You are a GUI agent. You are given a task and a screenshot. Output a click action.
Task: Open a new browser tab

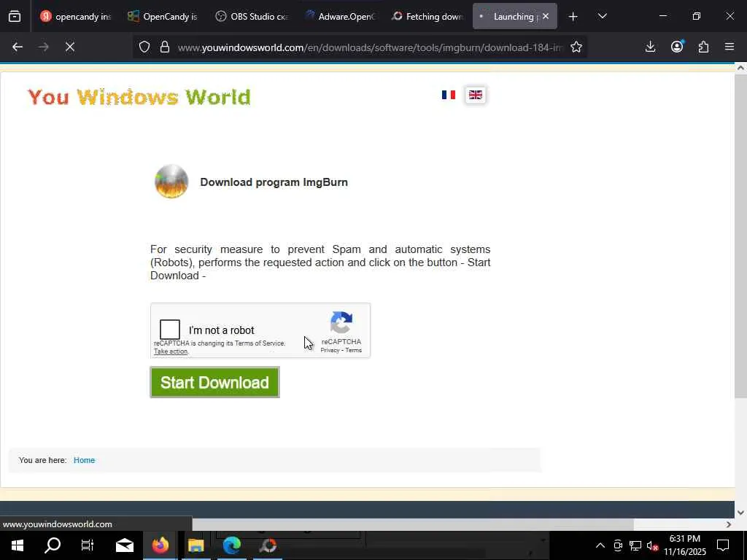573,17
